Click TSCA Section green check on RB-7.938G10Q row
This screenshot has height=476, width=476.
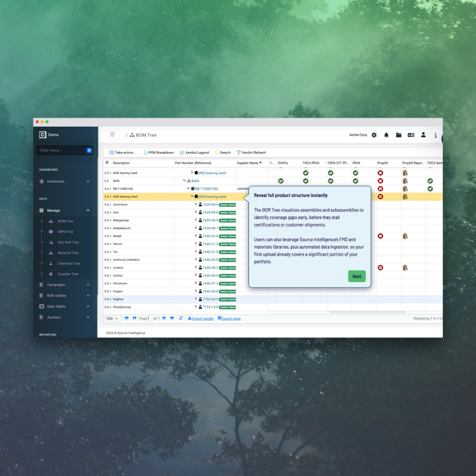point(430,189)
